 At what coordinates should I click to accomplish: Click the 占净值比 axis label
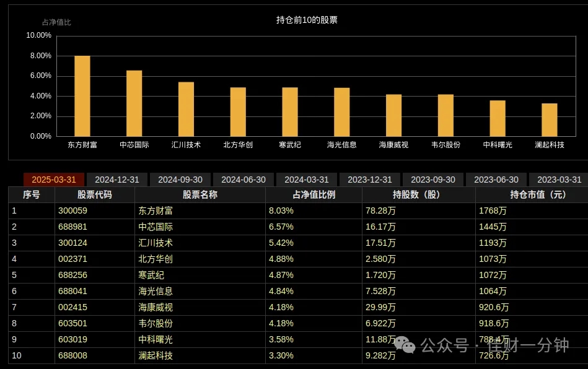pos(56,22)
